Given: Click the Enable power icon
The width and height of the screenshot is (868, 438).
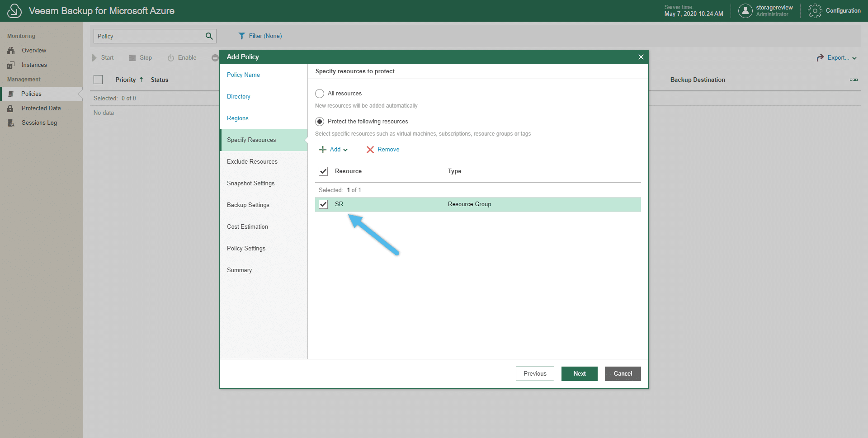Looking at the screenshot, I should pyautogui.click(x=171, y=58).
